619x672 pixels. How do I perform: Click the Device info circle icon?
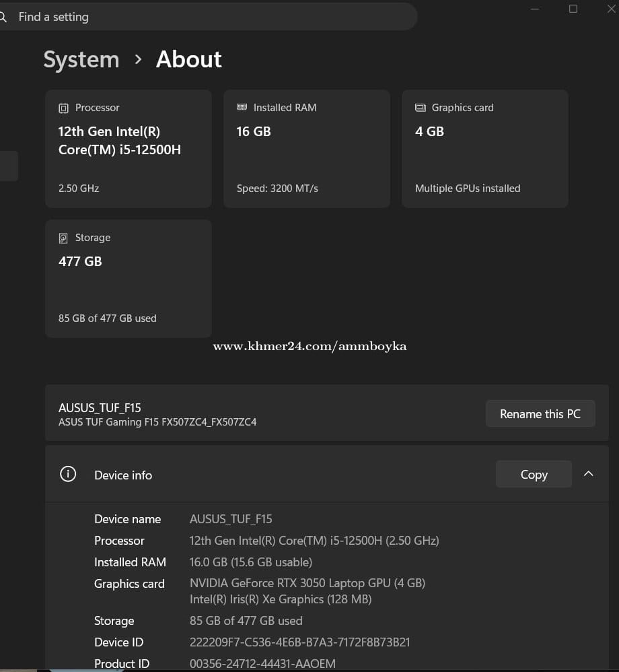[68, 474]
